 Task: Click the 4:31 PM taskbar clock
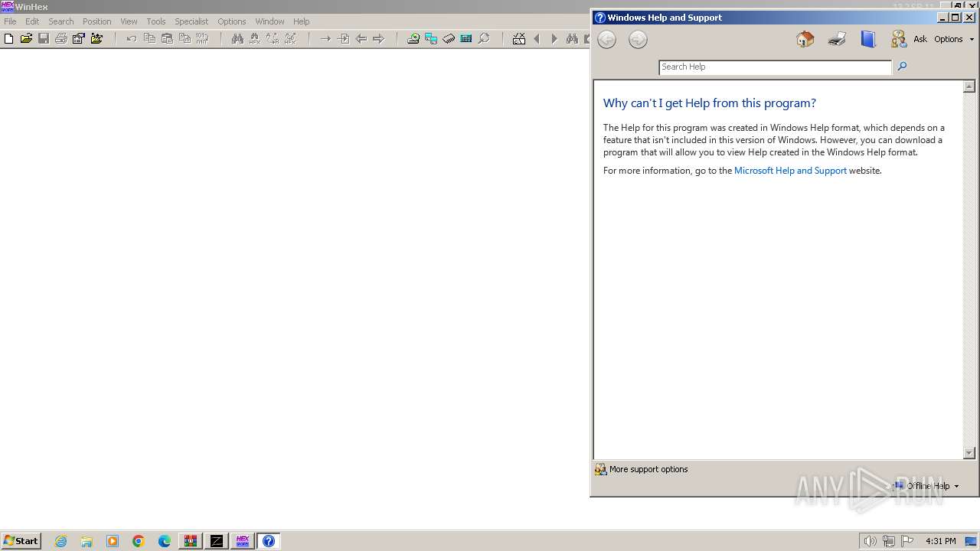point(941,541)
